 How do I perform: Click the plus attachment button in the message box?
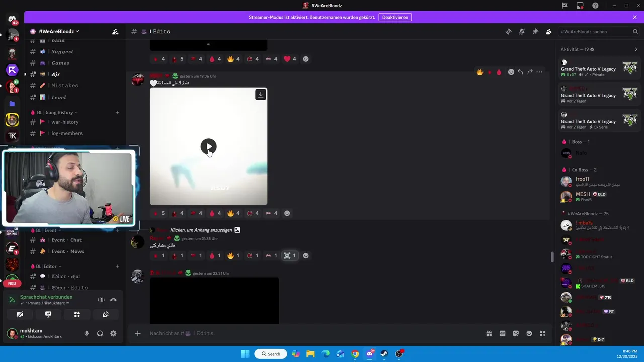[138, 333]
